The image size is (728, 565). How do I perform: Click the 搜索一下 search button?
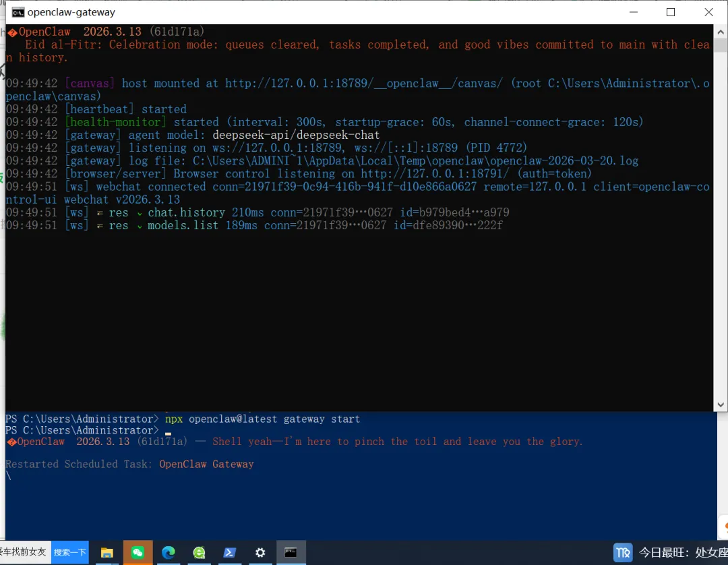point(69,552)
